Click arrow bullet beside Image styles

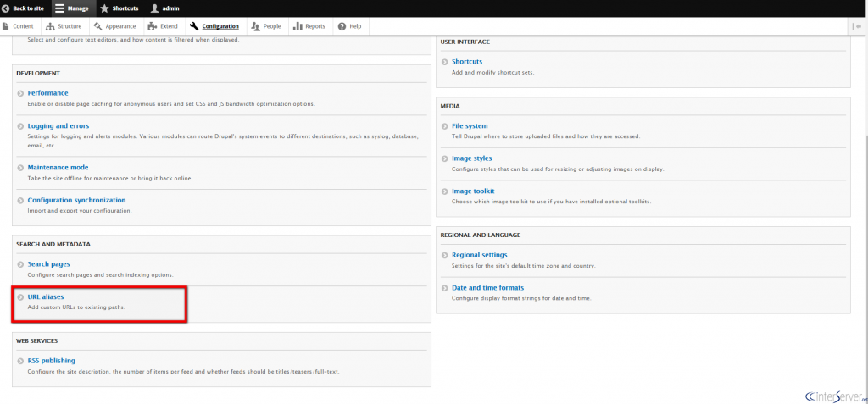[444, 159]
